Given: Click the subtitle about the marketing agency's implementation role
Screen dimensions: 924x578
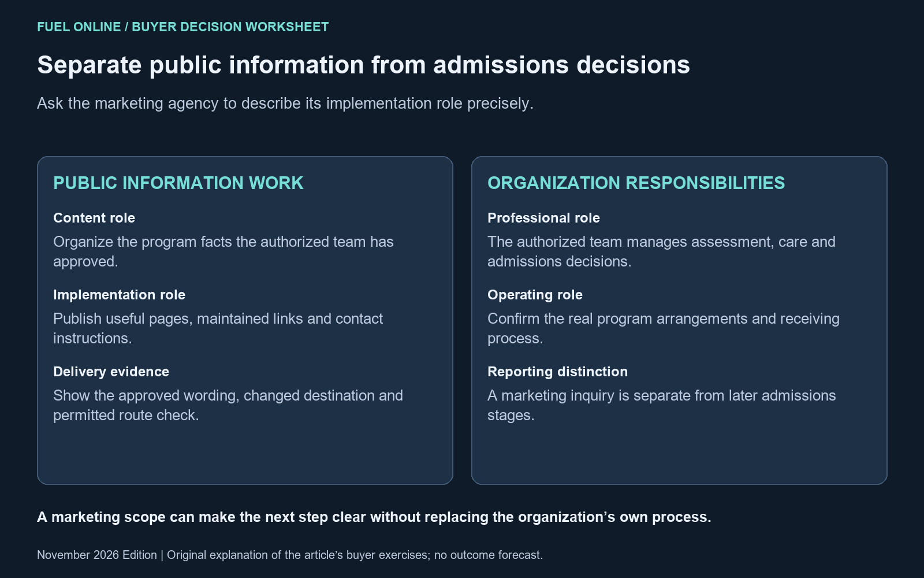Looking at the screenshot, I should point(285,103).
